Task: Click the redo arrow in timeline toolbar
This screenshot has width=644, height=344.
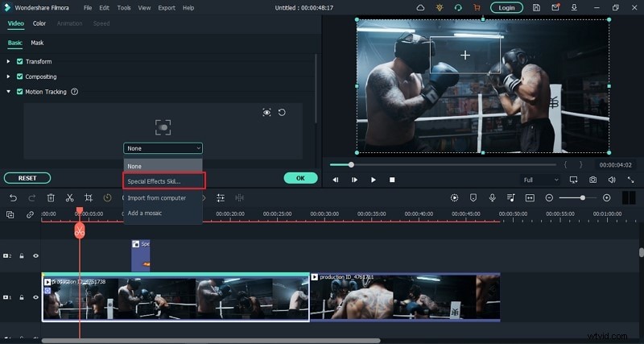Action: pyautogui.click(x=31, y=198)
